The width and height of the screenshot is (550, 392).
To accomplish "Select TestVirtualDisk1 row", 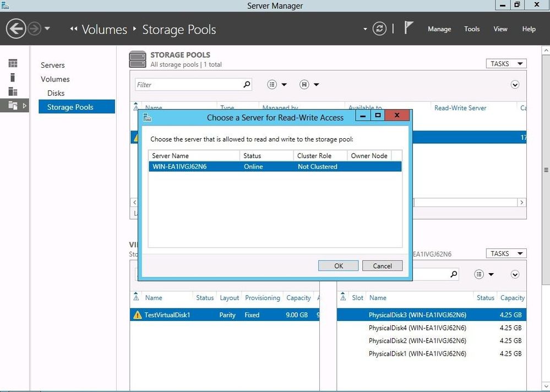I will (225, 315).
